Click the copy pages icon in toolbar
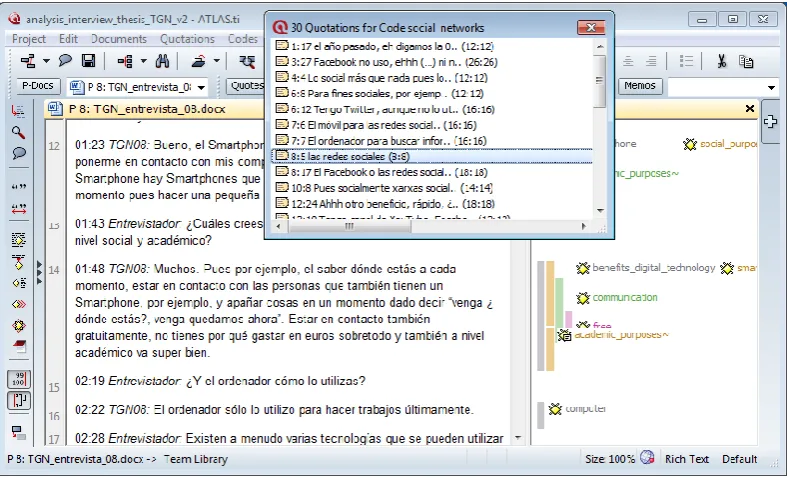The width and height of the screenshot is (787, 478). coord(746,61)
